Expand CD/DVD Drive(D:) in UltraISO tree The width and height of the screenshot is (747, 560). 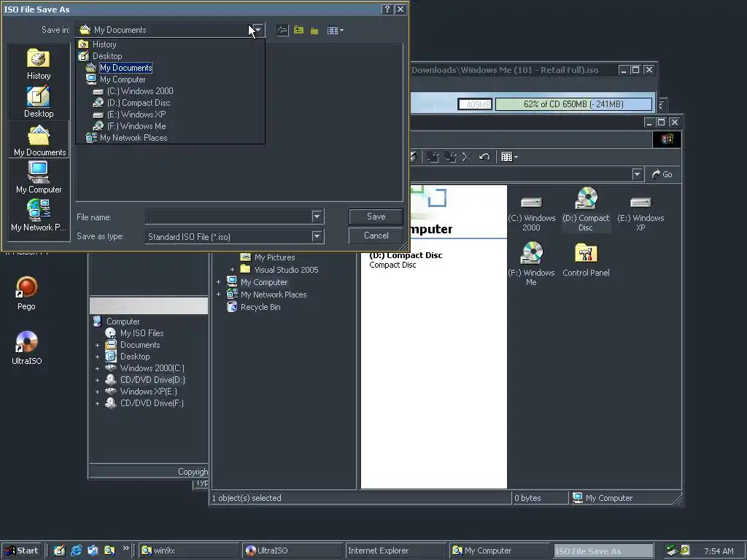coord(97,380)
